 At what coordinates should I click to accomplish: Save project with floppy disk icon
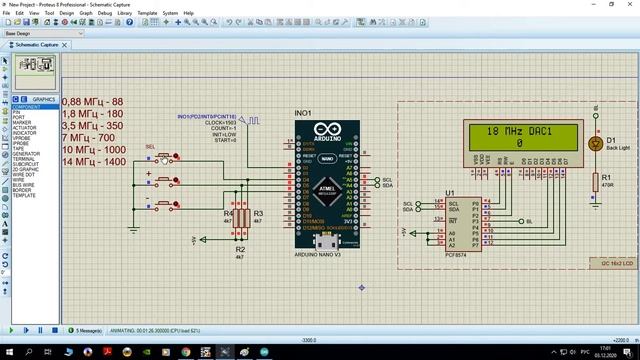(x=26, y=22)
